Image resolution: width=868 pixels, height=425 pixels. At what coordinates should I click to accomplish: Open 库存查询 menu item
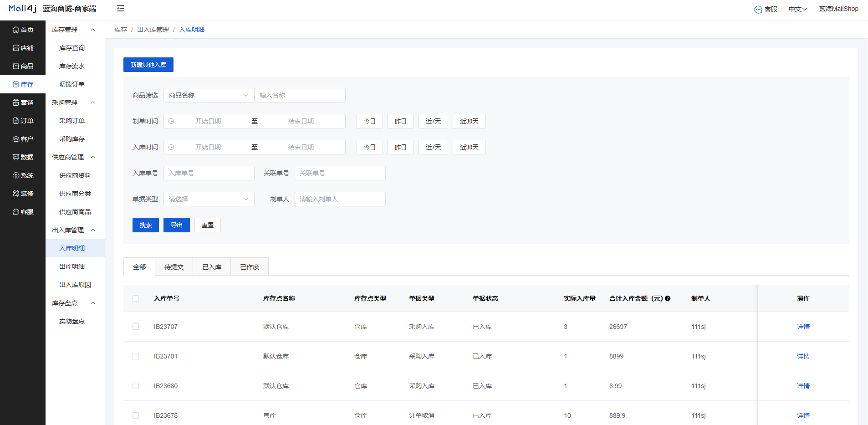coord(75,48)
